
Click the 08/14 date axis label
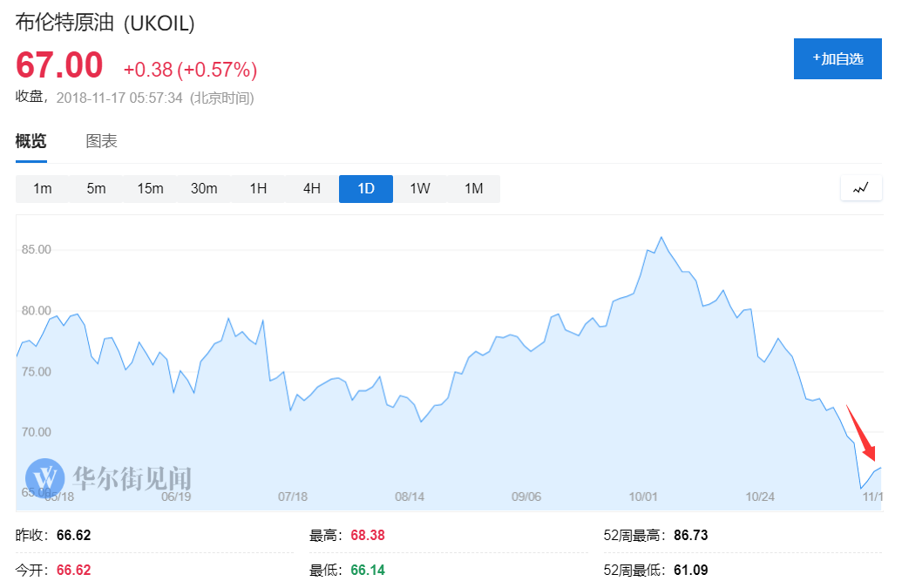click(410, 497)
